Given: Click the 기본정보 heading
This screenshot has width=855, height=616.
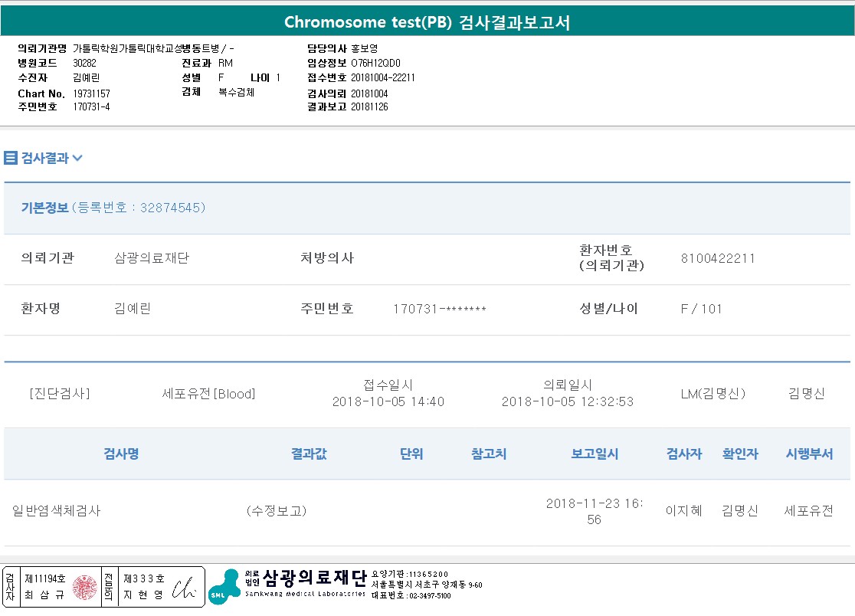Looking at the screenshot, I should [x=44, y=208].
